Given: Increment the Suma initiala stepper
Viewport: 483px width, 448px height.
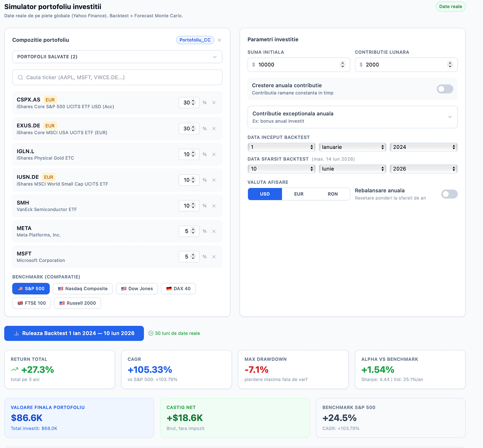Looking at the screenshot, I should click(343, 63).
